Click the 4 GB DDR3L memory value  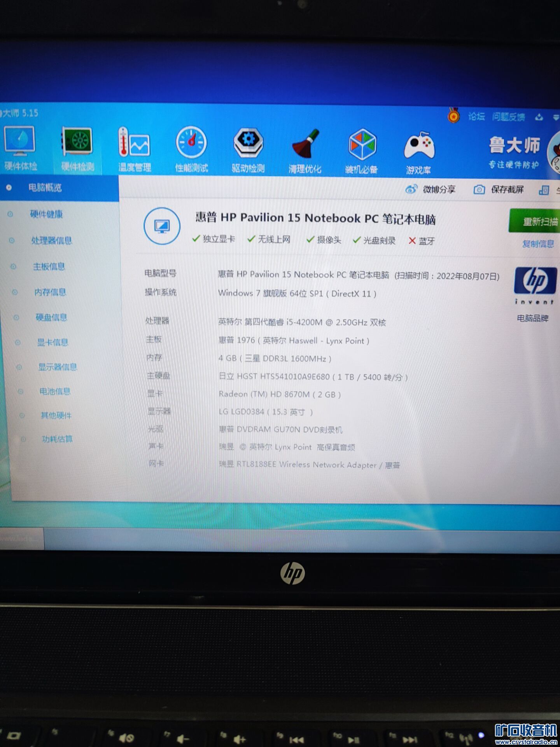point(275,358)
